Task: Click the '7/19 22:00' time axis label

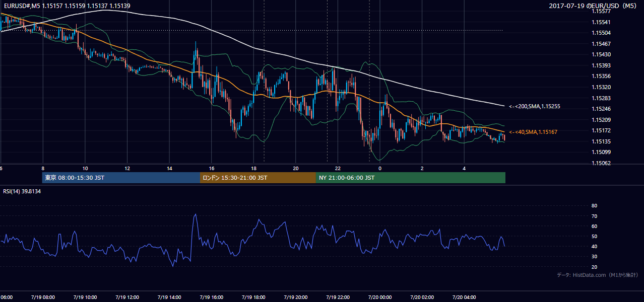Action: 338,297
